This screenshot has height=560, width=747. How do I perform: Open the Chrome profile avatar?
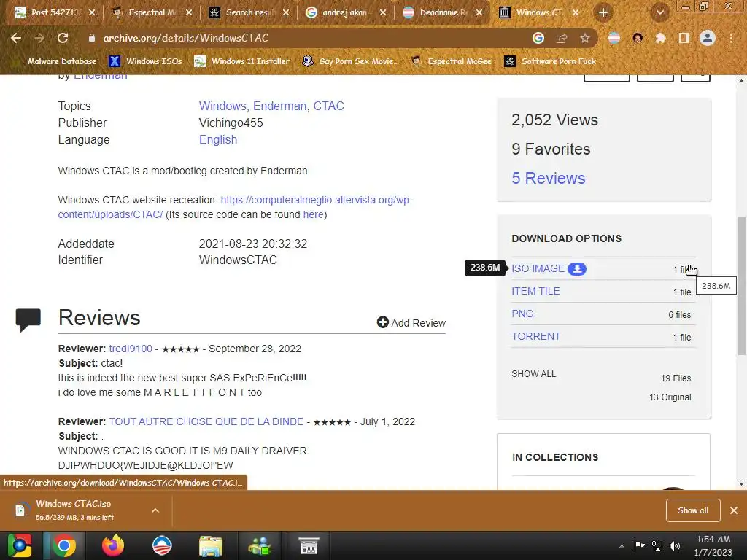point(708,38)
